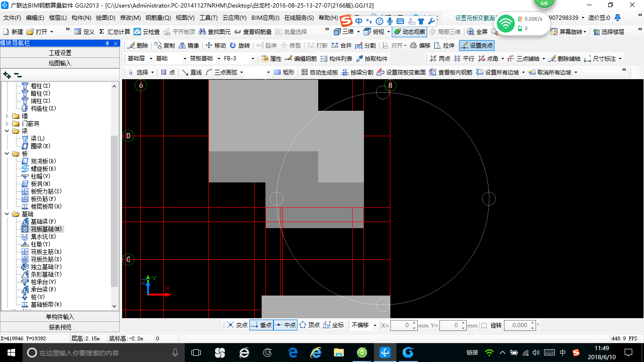The image size is (644, 362).
Task: Expand the 墙 tree folder
Action: (x=7, y=116)
